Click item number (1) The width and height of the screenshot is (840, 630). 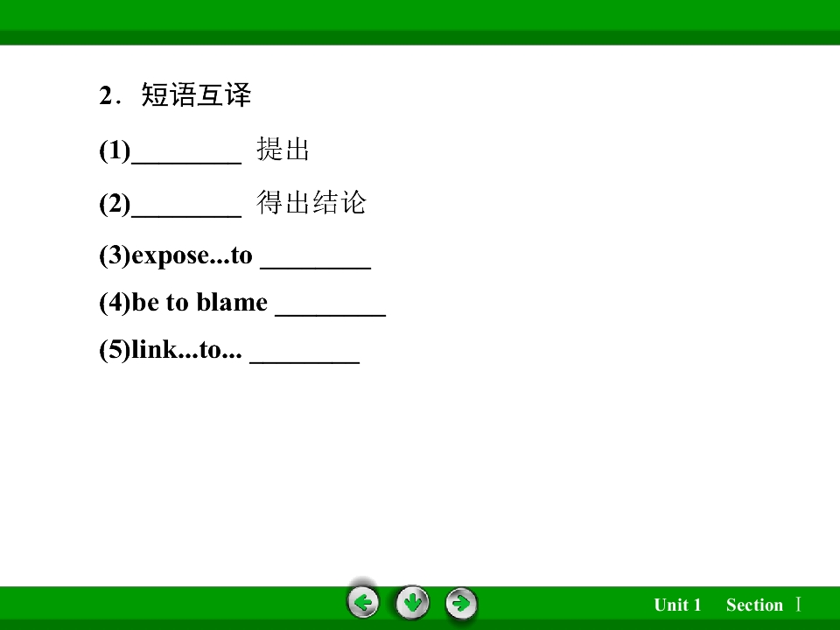coord(115,150)
